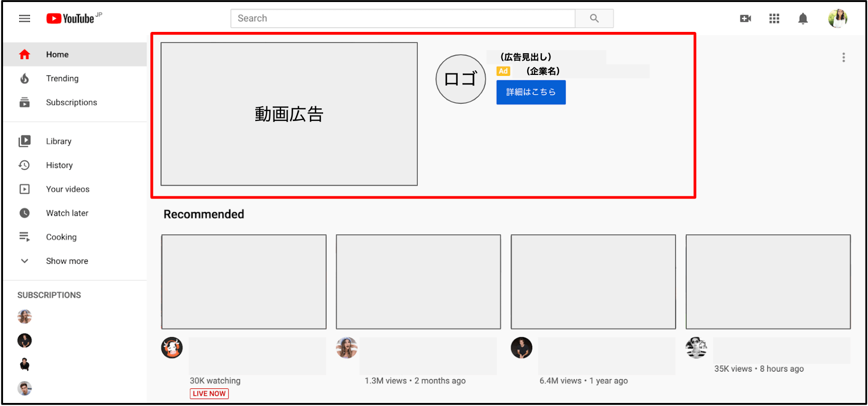Click the YouTube logo
Viewport: 868px width, 406px height.
point(71,19)
